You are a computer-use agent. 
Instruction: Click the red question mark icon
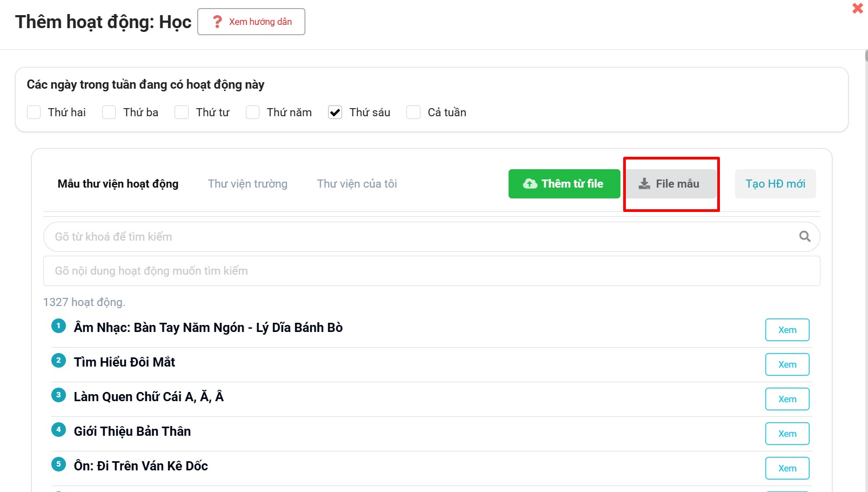[x=217, y=22]
